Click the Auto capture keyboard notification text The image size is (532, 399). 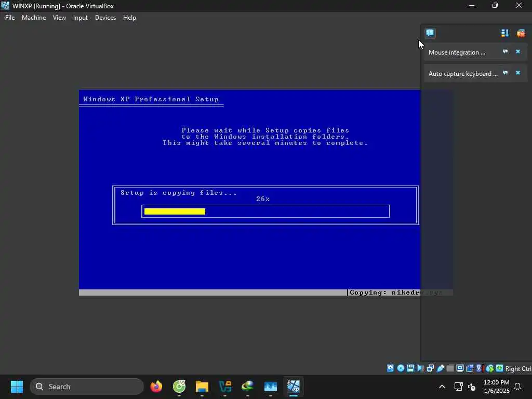pos(463,74)
